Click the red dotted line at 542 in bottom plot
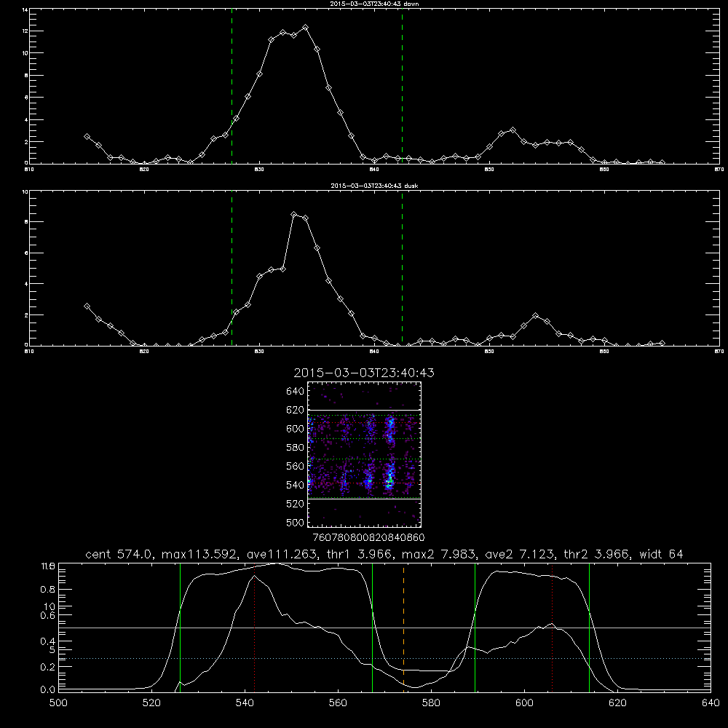Viewport: 728px width, 728px height. coord(254,628)
